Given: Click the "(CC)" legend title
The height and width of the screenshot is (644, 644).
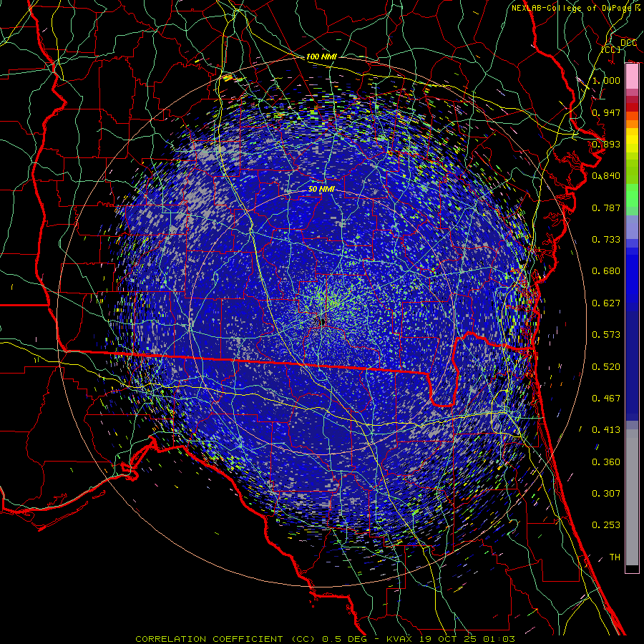Looking at the screenshot, I should pos(611,49).
